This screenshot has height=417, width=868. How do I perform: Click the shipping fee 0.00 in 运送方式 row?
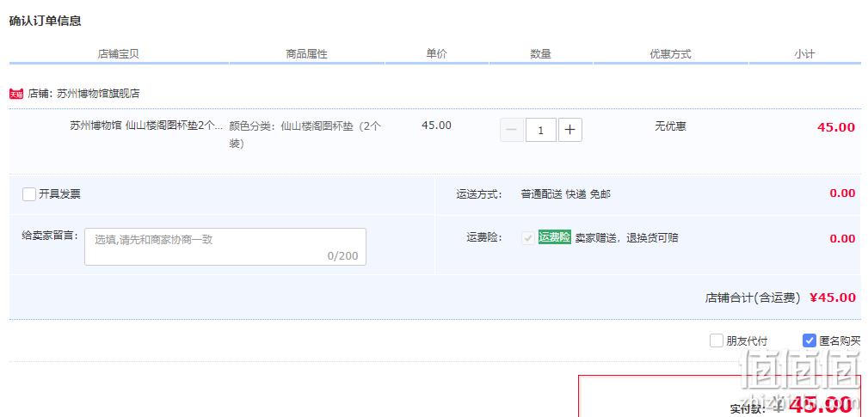coord(842,193)
